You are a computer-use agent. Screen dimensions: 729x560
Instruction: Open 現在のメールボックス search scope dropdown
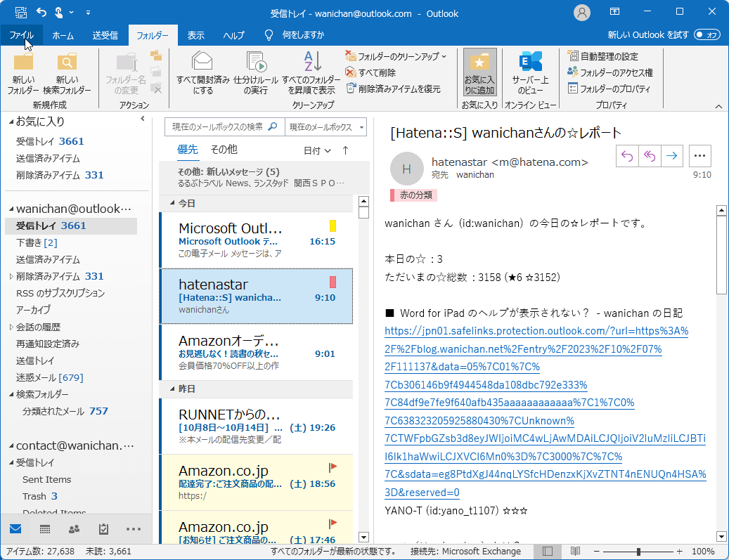326,127
